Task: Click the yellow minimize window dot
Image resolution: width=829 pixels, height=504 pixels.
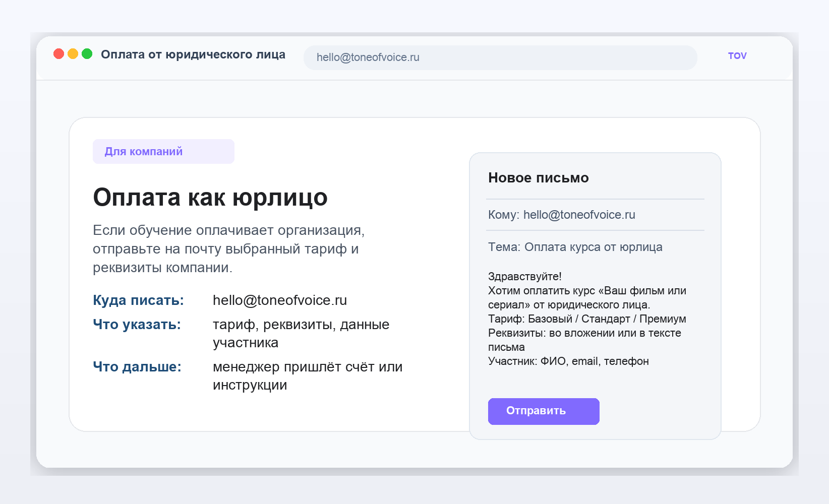Action: click(x=73, y=54)
